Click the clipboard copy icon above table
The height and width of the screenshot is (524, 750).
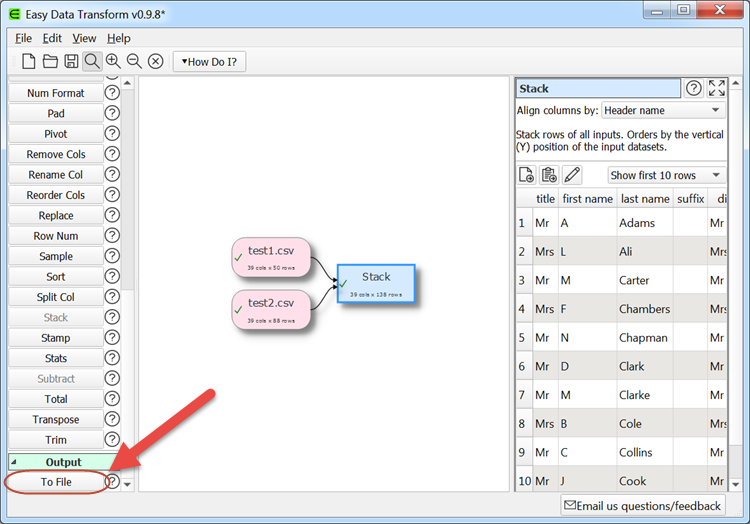point(549,175)
